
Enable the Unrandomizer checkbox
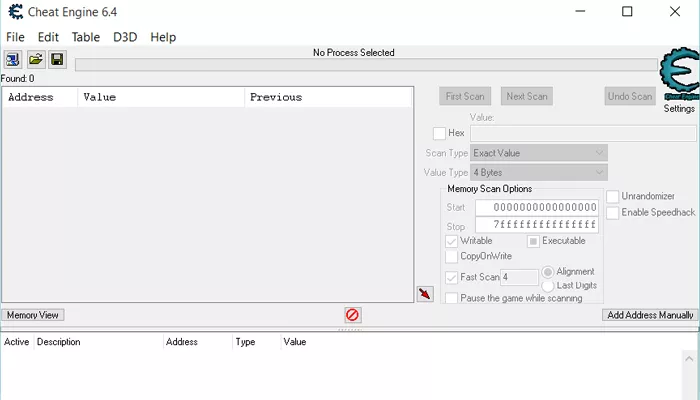click(x=612, y=196)
